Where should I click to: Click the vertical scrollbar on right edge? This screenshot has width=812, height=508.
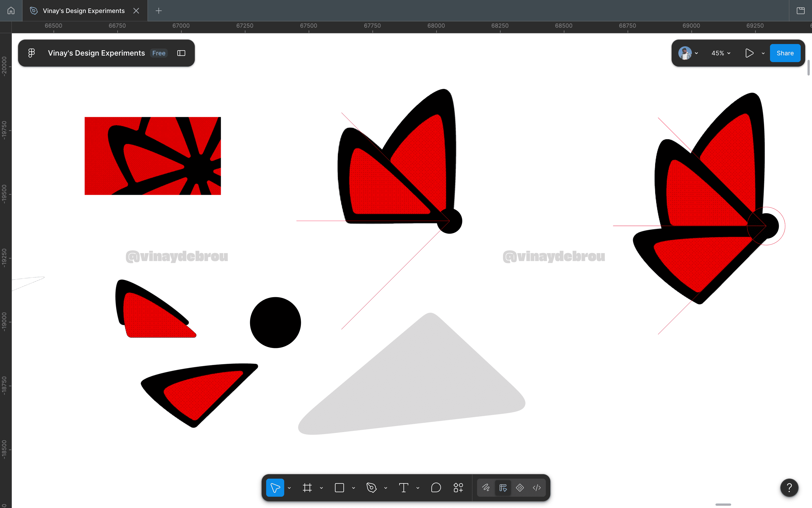click(x=809, y=68)
